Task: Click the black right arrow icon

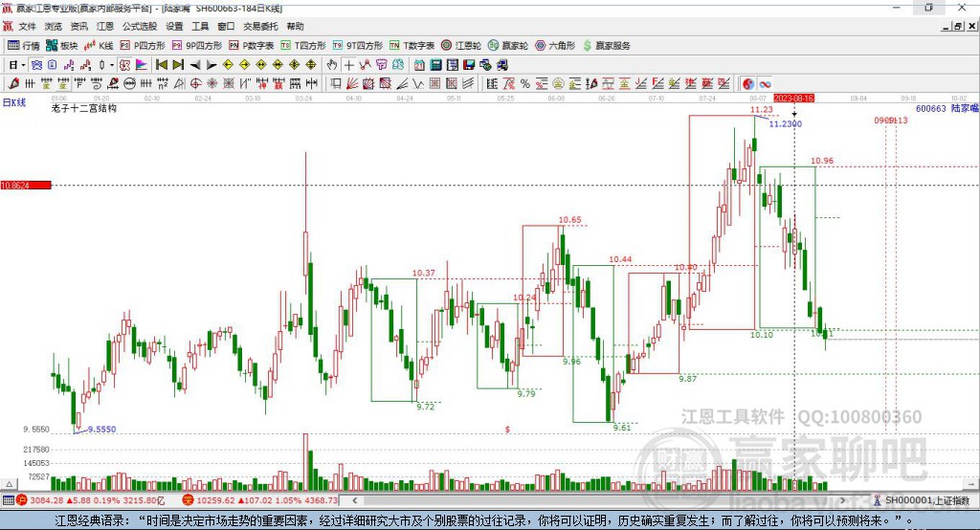Action: coord(212,65)
